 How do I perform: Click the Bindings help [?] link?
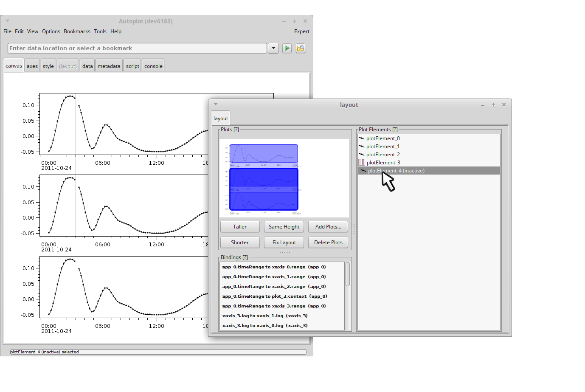(x=245, y=257)
